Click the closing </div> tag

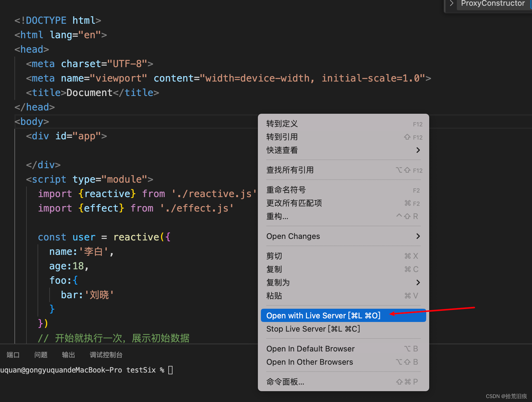43,165
